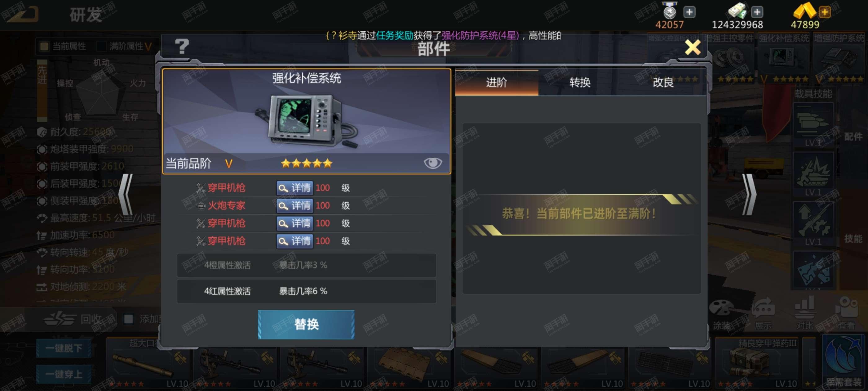This screenshot has width=868, height=391.
Task: Toggle the eye icon on the component card
Action: (433, 163)
